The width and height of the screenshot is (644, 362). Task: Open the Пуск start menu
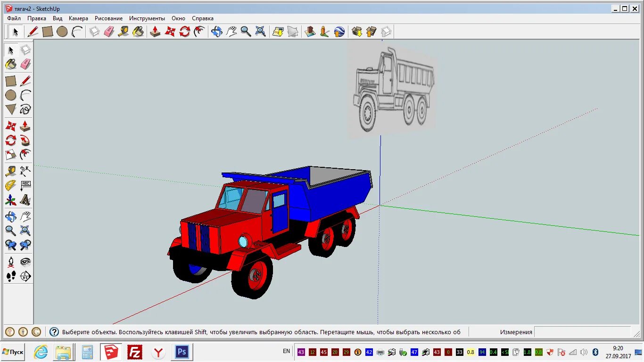point(13,352)
